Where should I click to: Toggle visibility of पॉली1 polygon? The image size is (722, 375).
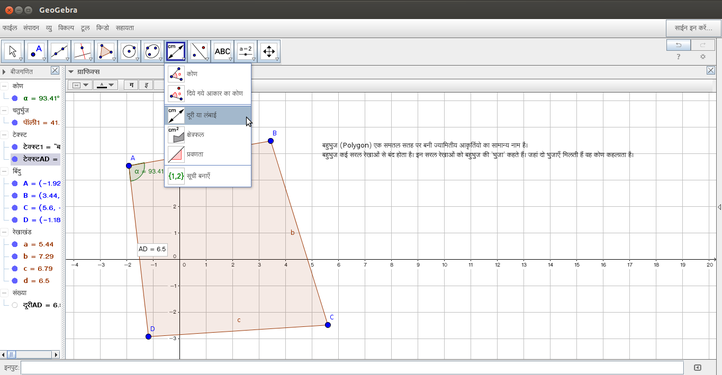coord(15,123)
